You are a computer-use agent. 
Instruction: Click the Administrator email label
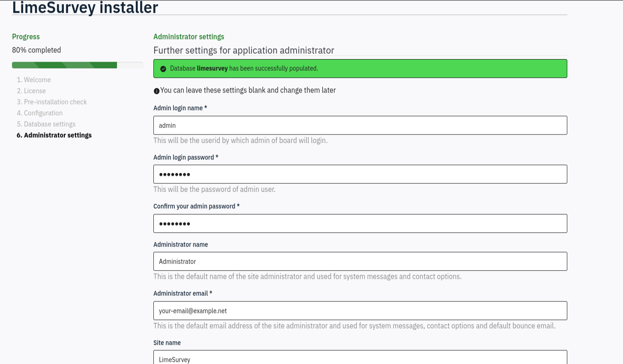[183, 293]
